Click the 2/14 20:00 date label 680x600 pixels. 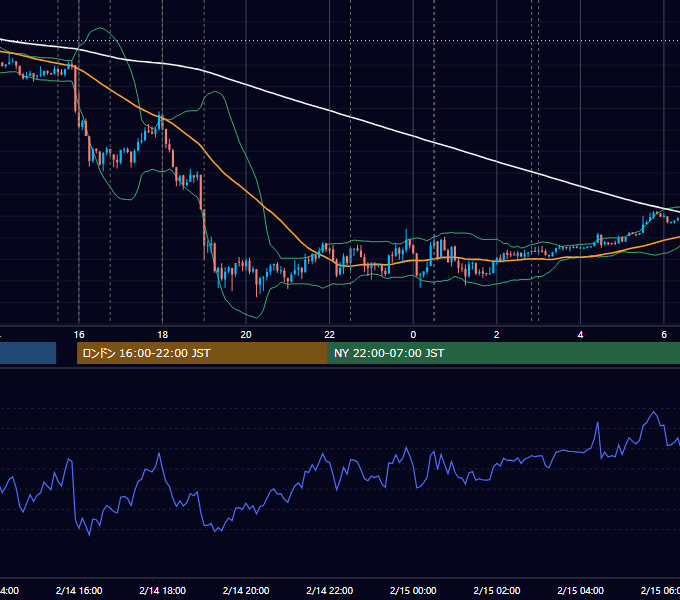[246, 590]
